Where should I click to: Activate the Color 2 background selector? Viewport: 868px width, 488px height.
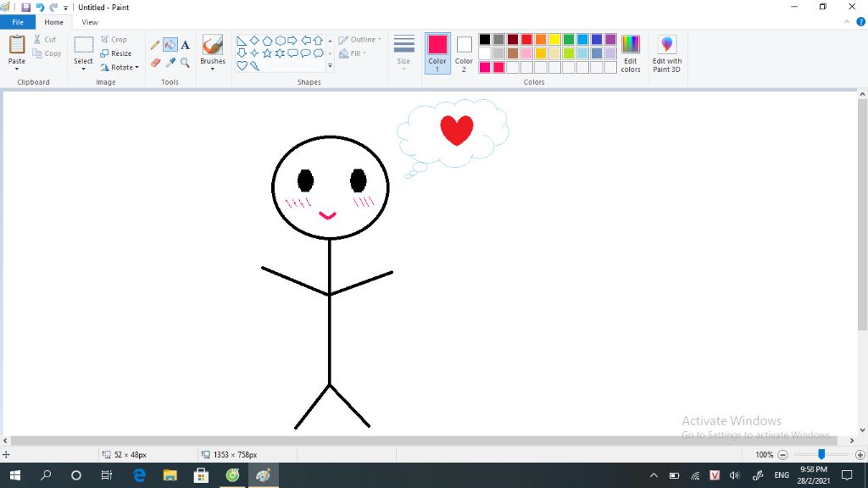tap(464, 53)
